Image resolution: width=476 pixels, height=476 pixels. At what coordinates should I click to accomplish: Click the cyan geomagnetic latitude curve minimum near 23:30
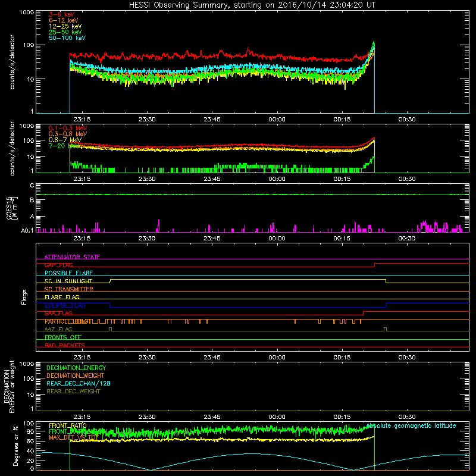(151, 469)
